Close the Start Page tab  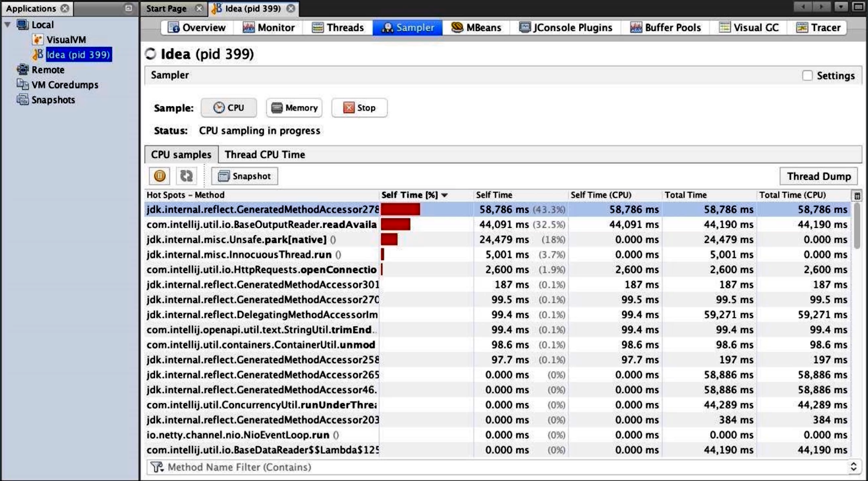tap(199, 8)
